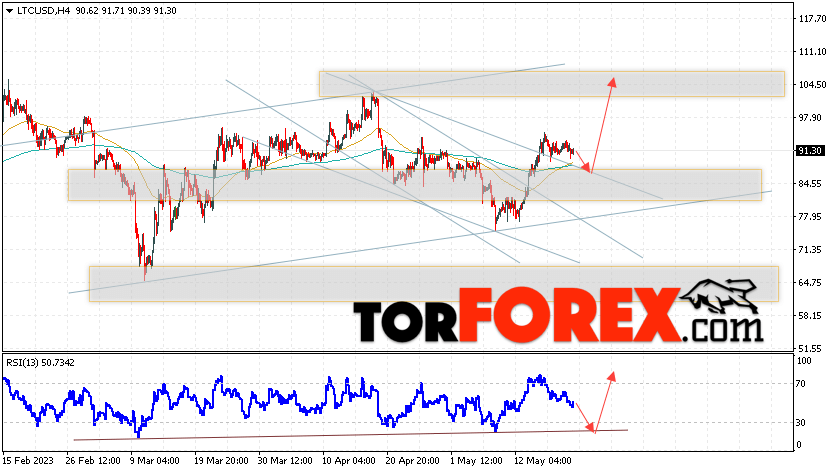Click the red upward arrow tip in RSI panel

pyautogui.click(x=612, y=376)
